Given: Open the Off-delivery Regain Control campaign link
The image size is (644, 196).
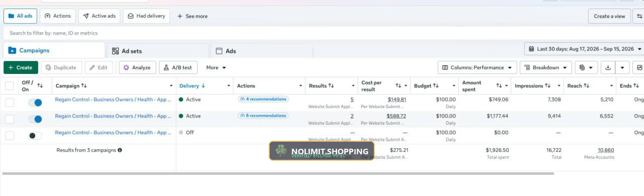Looking at the screenshot, I should [x=113, y=133].
